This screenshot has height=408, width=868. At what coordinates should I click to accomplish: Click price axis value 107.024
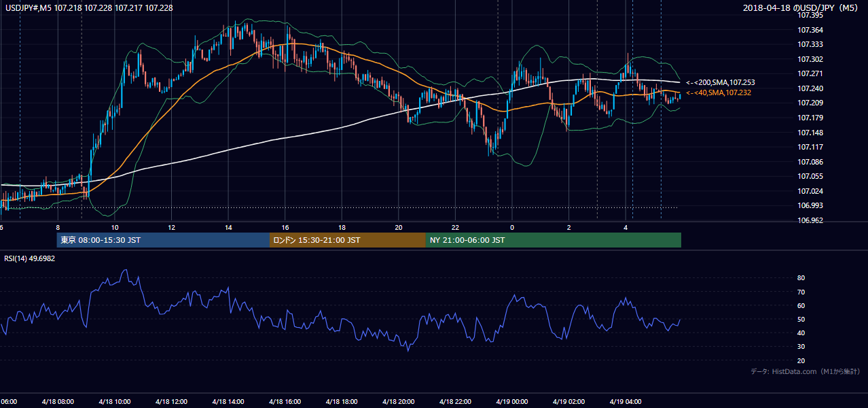coord(810,191)
